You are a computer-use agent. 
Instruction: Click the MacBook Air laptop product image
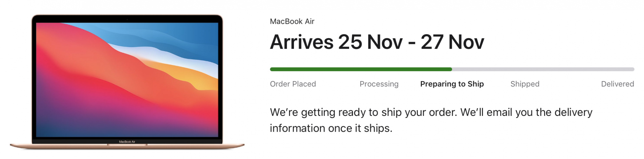pos(127,82)
